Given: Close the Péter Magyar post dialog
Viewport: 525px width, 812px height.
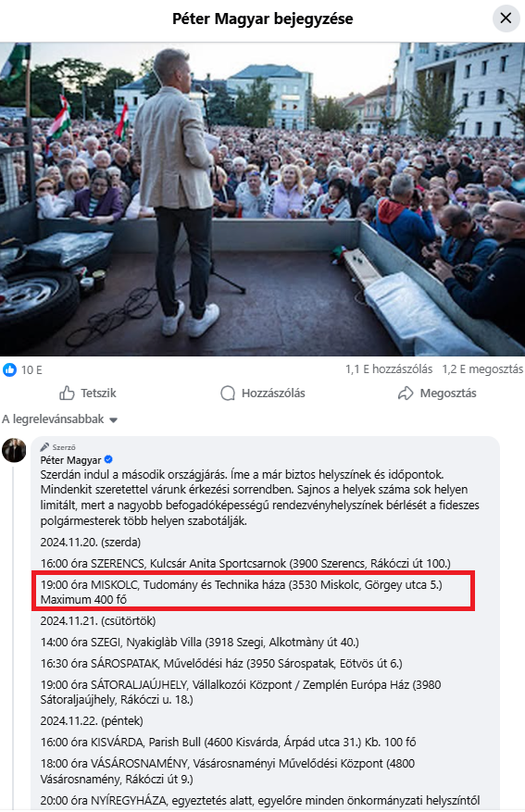Looking at the screenshot, I should click(x=506, y=19).
